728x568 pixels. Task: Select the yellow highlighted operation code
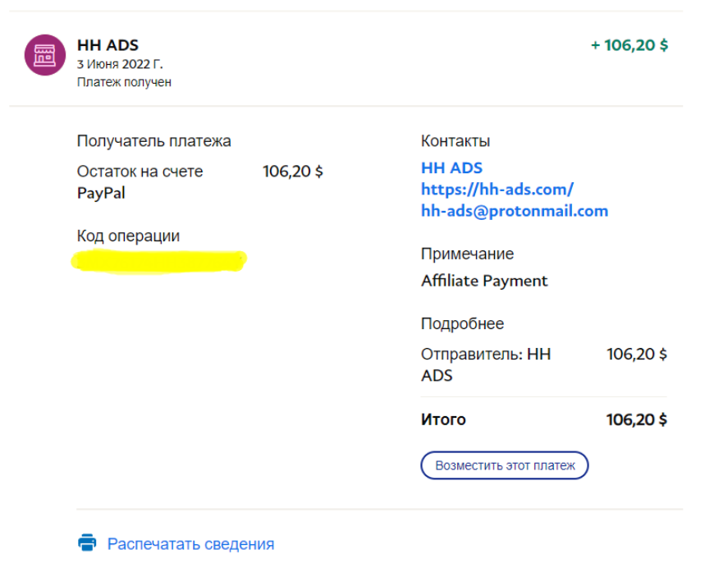point(159,261)
